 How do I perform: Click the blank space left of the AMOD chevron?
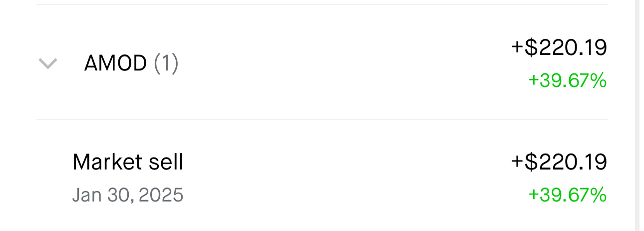click(18, 63)
